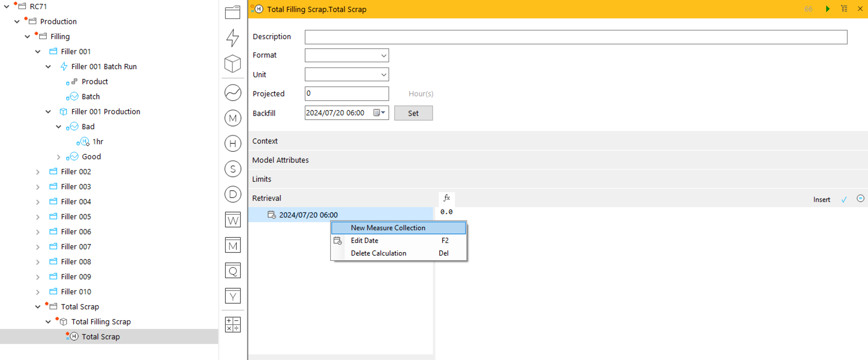Click the green play button in header
The height and width of the screenshot is (360, 868).
click(x=827, y=9)
